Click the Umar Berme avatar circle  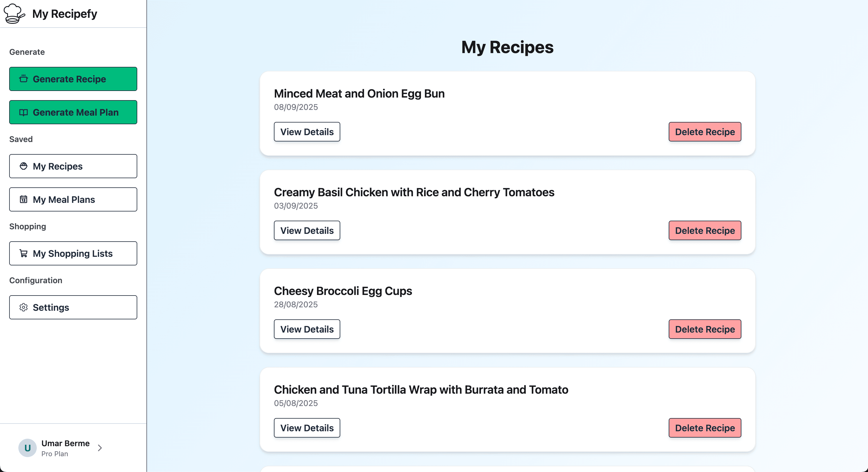[x=27, y=448]
